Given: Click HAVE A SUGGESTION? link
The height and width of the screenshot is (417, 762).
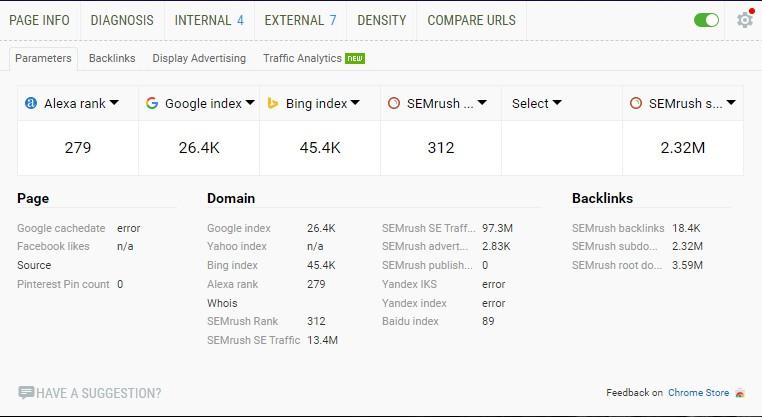Looking at the screenshot, I should tap(99, 393).
